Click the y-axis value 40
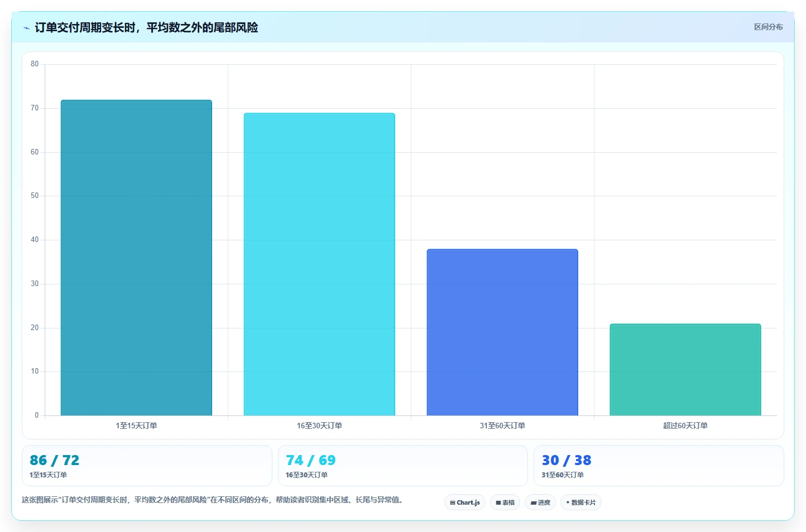Viewport: 806px width, 532px height. pyautogui.click(x=35, y=240)
